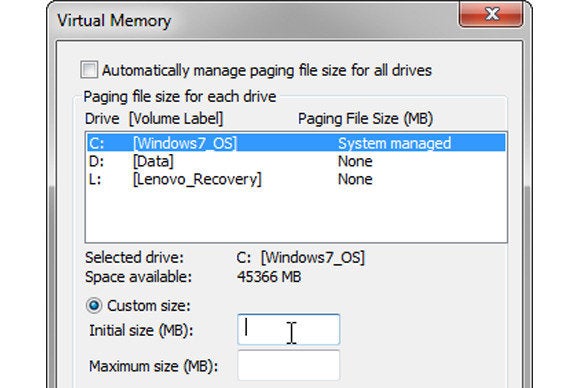The image size is (580, 388).
Task: Click the Virtual Memory title bar text
Action: tap(114, 20)
